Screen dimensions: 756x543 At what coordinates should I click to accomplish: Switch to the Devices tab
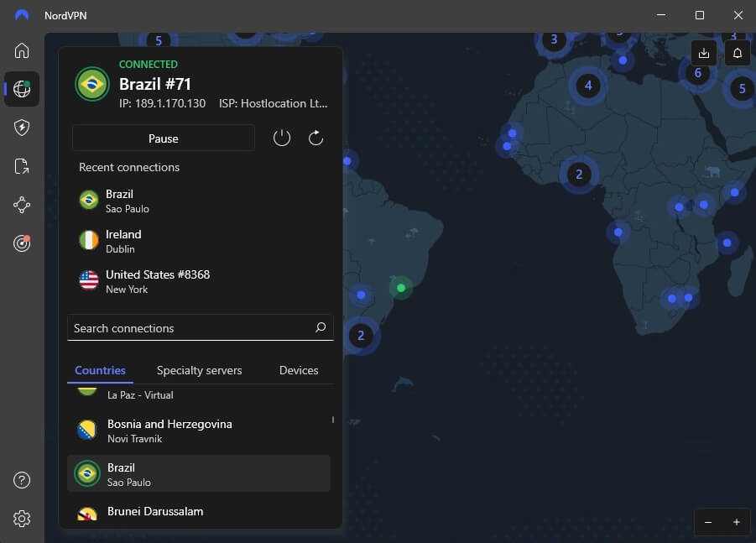[x=299, y=370]
